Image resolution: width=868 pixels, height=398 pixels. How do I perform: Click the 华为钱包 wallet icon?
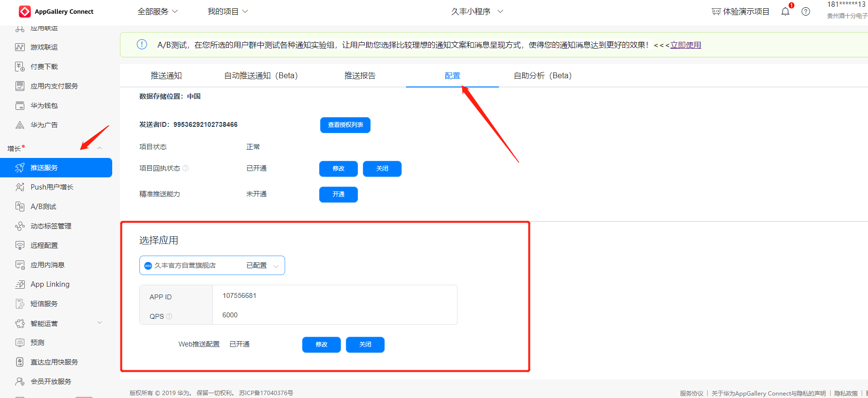coord(20,105)
